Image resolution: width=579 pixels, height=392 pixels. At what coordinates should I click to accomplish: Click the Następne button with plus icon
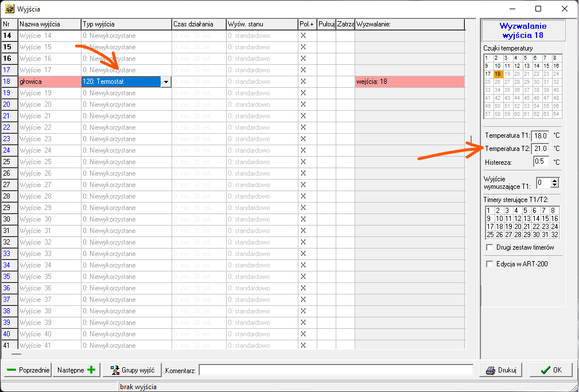click(x=76, y=370)
